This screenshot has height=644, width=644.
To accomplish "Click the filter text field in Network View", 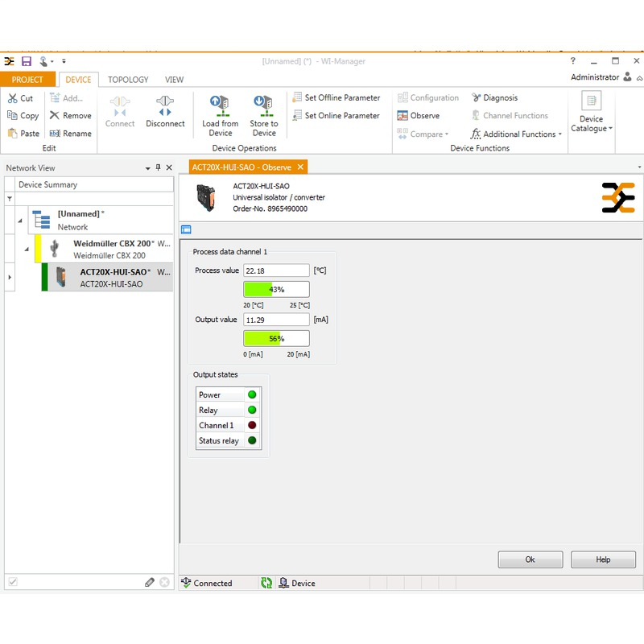I will [x=94, y=199].
